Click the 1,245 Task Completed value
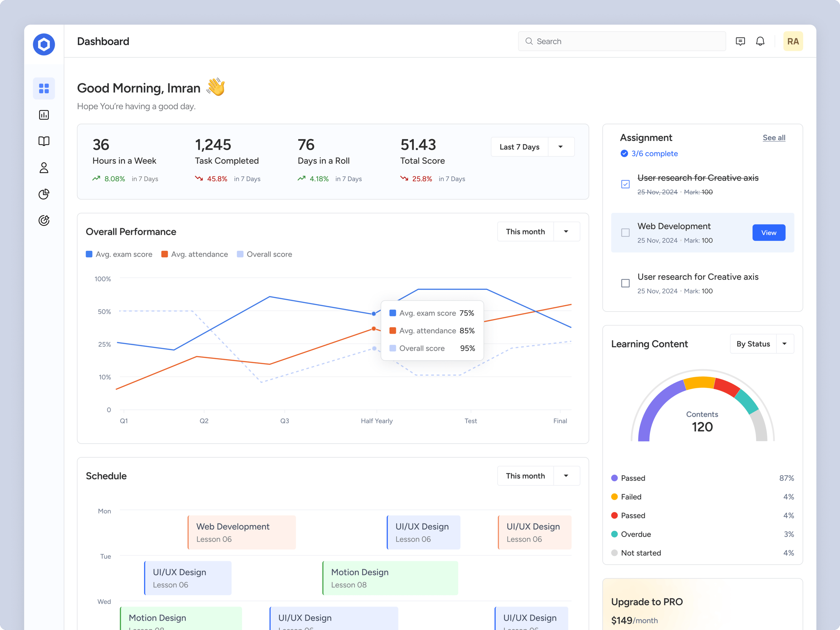Image resolution: width=840 pixels, height=630 pixels. [x=213, y=145]
